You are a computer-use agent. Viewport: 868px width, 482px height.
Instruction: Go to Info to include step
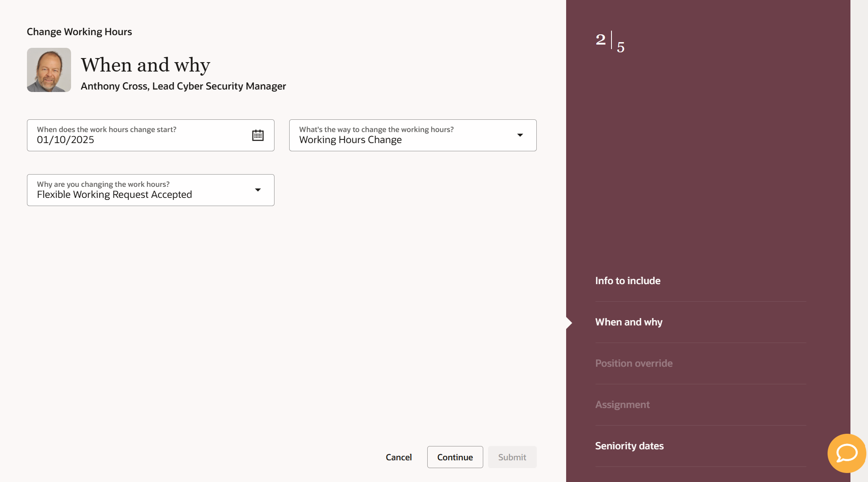pyautogui.click(x=627, y=281)
